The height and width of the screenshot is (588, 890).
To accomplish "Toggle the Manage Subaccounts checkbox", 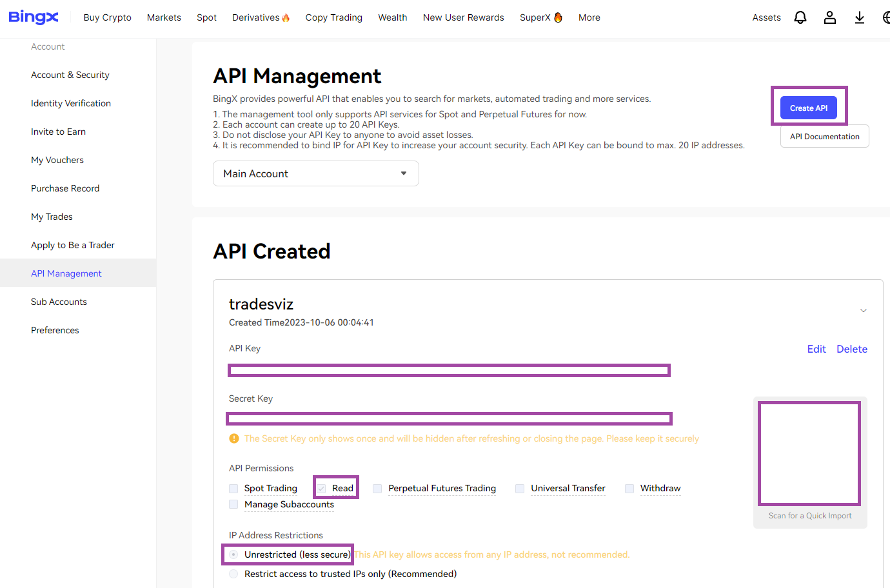I will (233, 504).
